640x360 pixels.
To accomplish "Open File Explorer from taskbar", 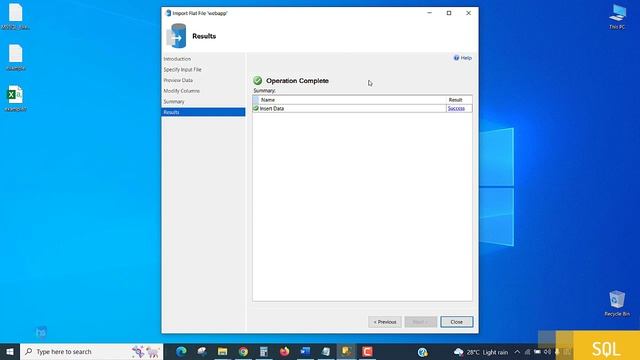I will tap(222, 351).
